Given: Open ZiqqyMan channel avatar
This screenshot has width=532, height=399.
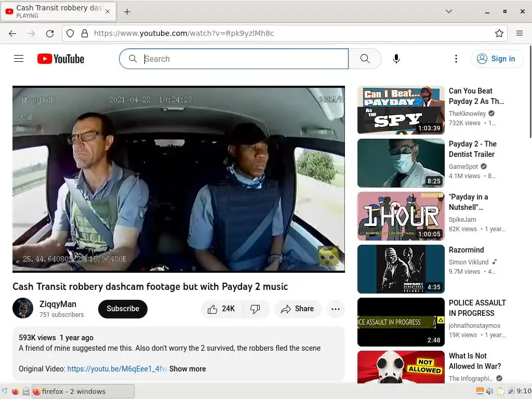Looking at the screenshot, I should click(23, 308).
